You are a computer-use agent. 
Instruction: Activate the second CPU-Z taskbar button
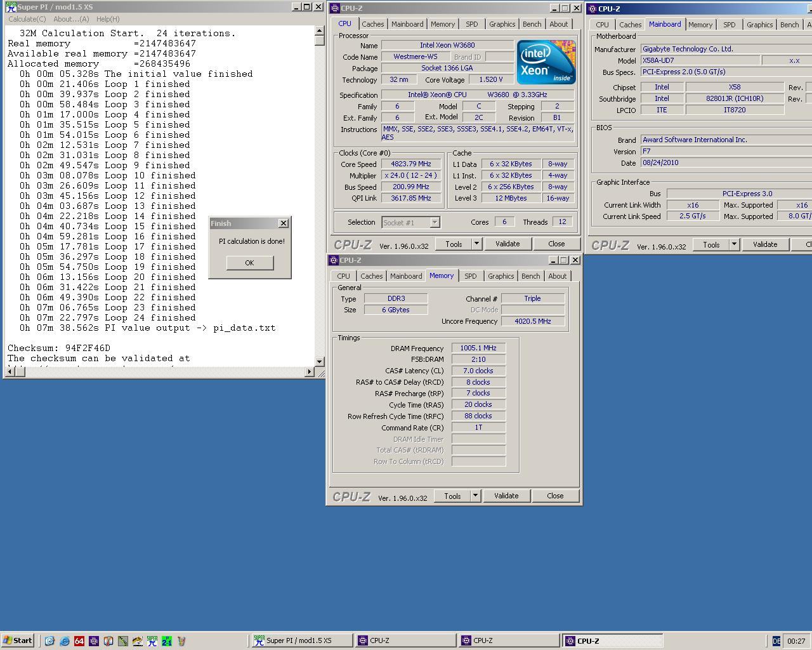[x=509, y=640]
